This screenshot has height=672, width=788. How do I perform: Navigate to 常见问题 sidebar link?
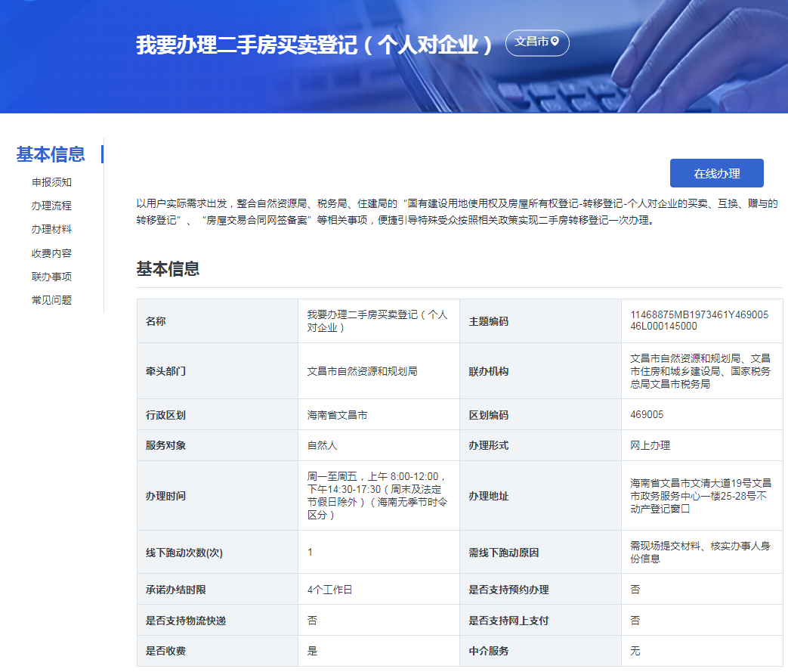click(x=51, y=300)
